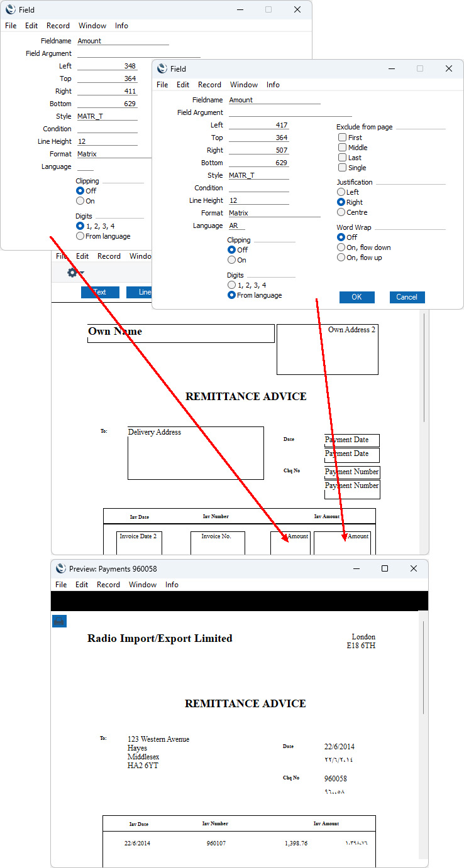Image resolution: width=464 pixels, height=868 pixels.
Task: Select Clipping Off in front Field window
Action: pyautogui.click(x=232, y=250)
